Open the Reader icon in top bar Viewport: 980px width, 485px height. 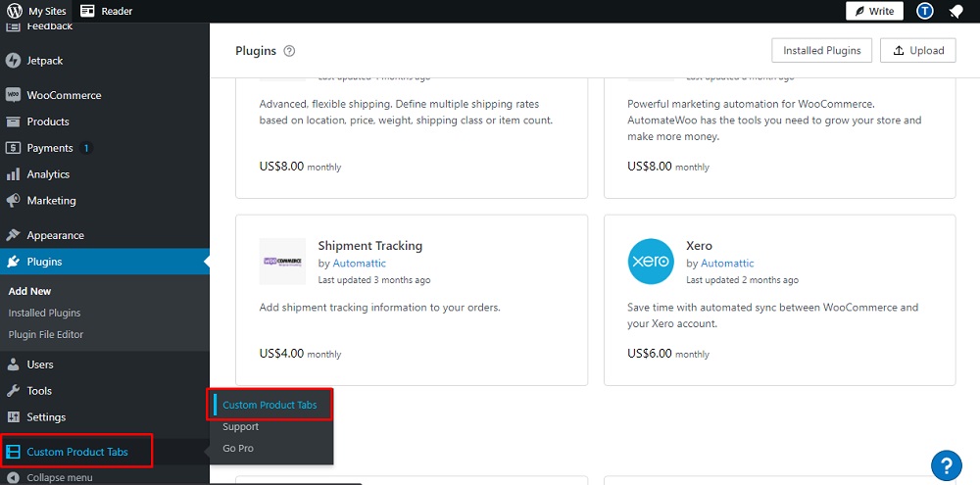[87, 11]
